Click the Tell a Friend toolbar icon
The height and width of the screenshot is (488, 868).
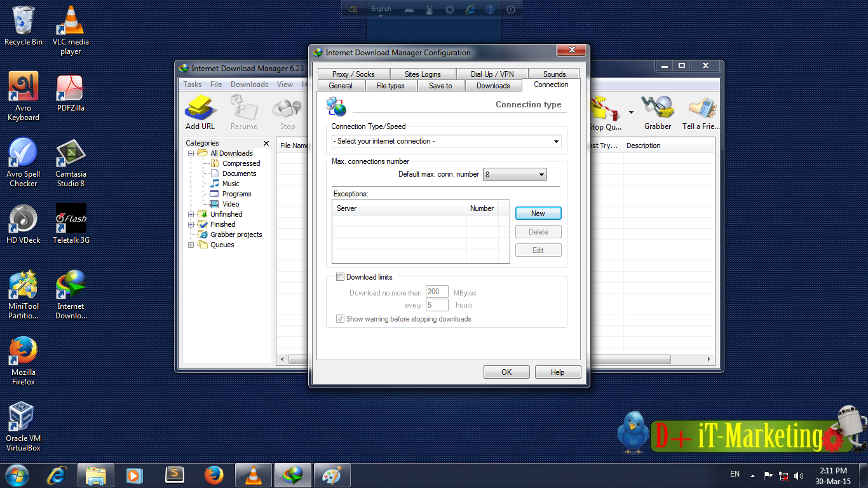[x=701, y=112]
